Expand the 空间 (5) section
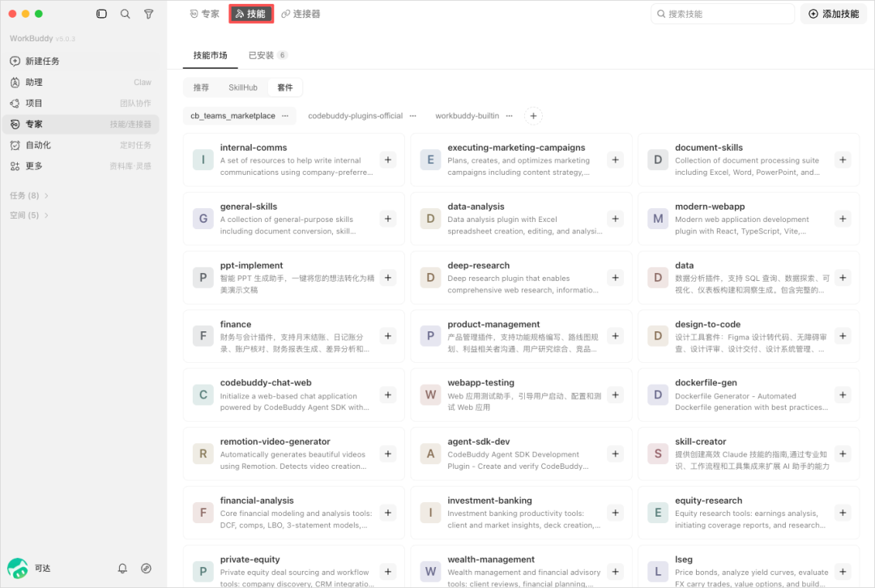The image size is (875, 588). point(29,215)
